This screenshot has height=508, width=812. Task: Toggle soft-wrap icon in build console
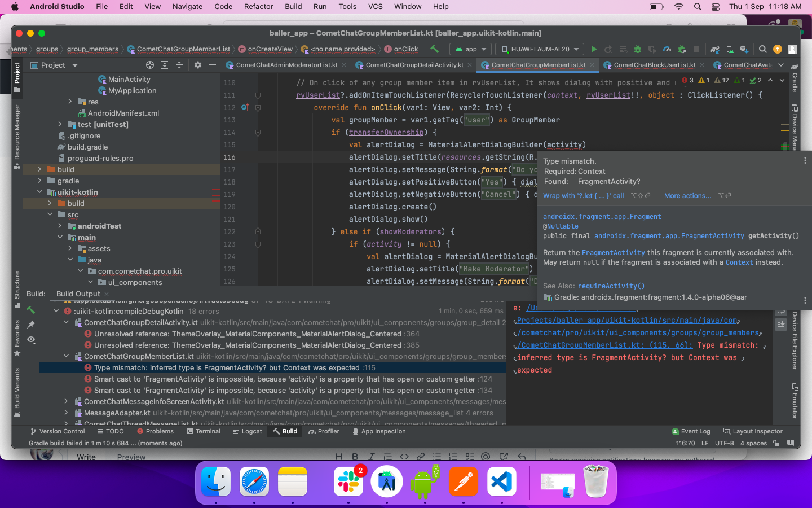tap(781, 312)
